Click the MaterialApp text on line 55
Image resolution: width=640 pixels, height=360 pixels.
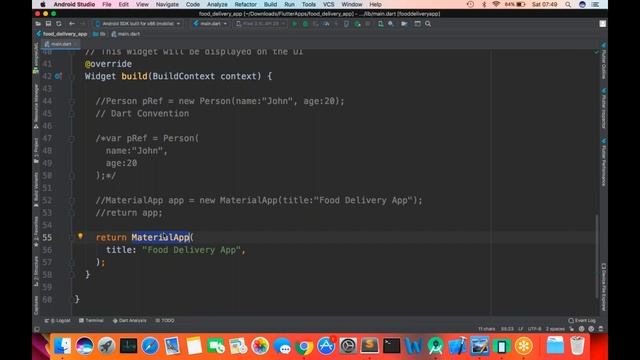[160, 238]
